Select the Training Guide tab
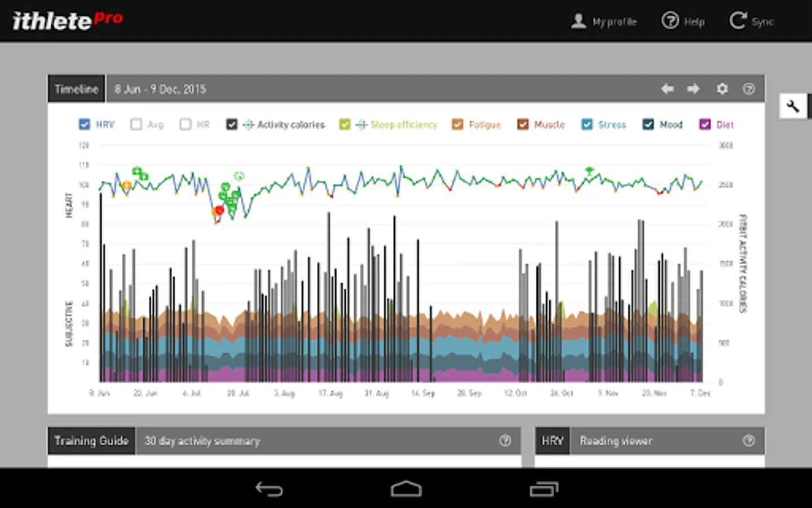 (91, 441)
